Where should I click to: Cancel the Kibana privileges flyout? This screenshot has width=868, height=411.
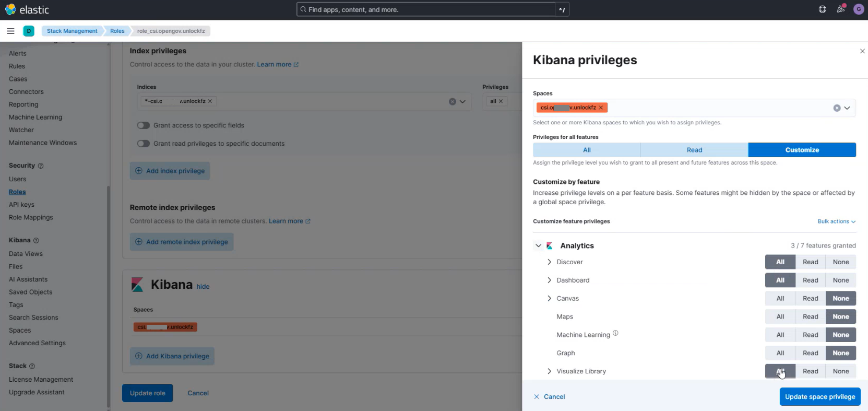[x=550, y=397]
